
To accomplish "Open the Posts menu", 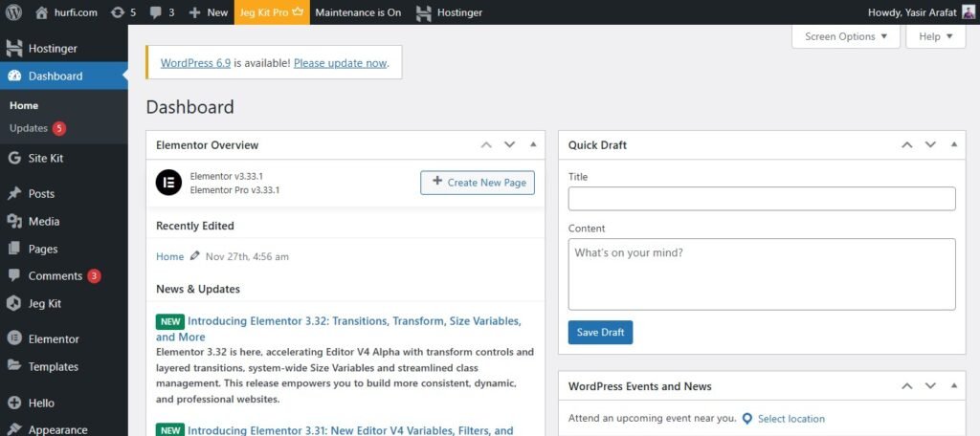I will tap(41, 193).
